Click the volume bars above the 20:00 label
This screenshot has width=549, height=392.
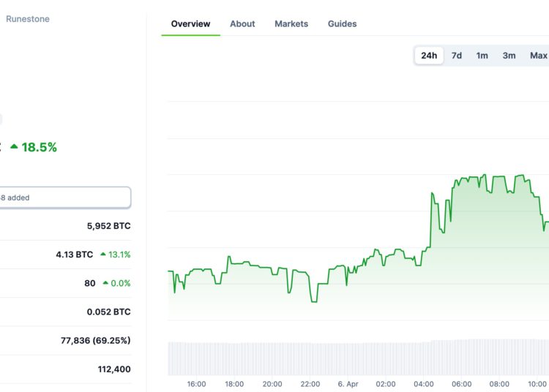[x=272, y=358]
